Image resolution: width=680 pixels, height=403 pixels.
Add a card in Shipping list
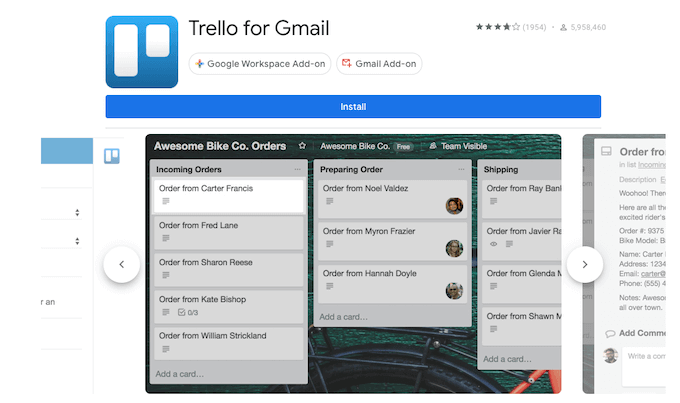[x=507, y=359]
